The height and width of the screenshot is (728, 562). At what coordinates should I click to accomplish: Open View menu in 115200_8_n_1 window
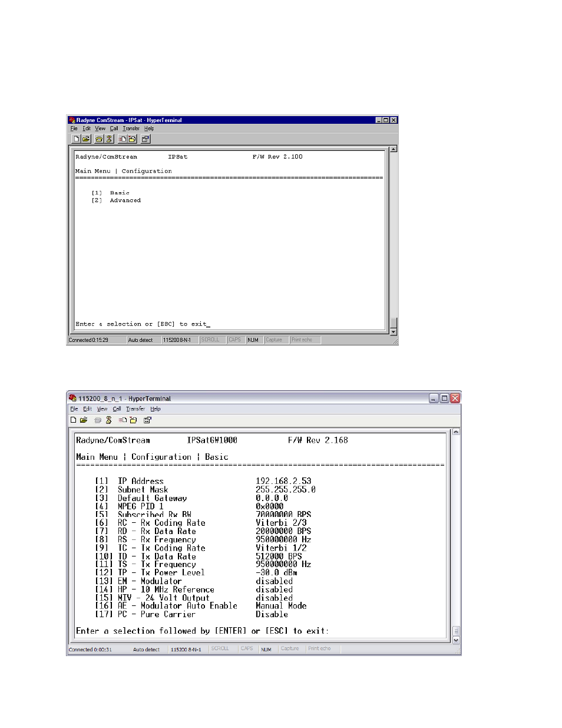pos(102,409)
